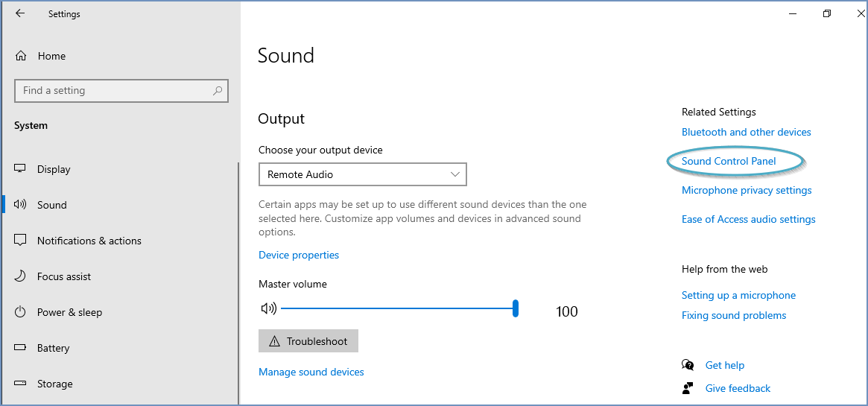Screen dimensions: 868x406
Task: Click the back arrow in Settings
Action: [20, 13]
